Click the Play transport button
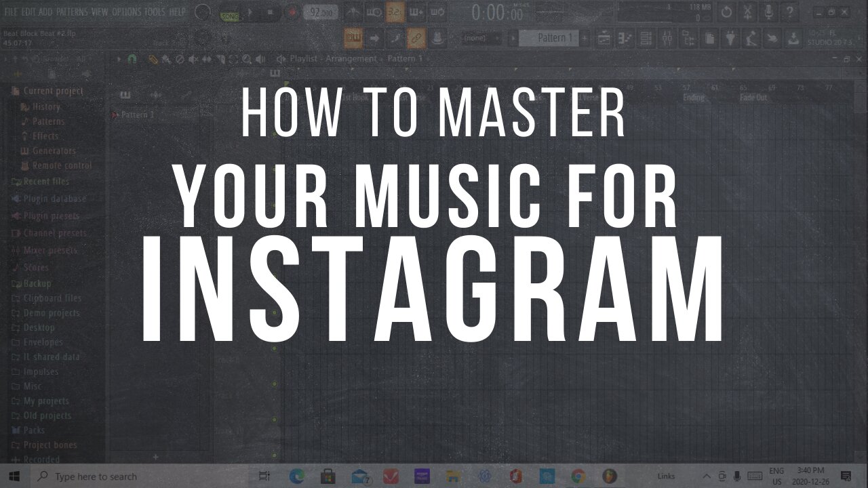Image resolution: width=868 pixels, height=488 pixels. click(x=250, y=12)
